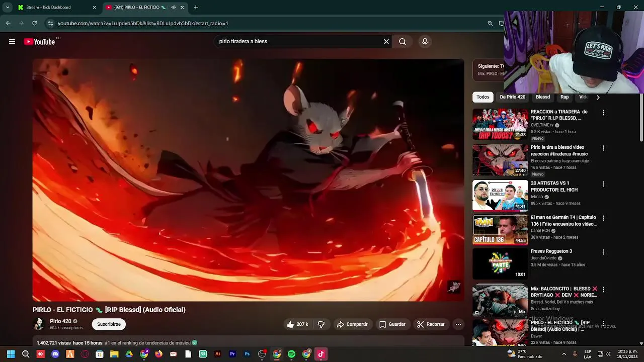Open OBS Studio from the taskbar
The height and width of the screenshot is (362, 644).
(x=262, y=354)
